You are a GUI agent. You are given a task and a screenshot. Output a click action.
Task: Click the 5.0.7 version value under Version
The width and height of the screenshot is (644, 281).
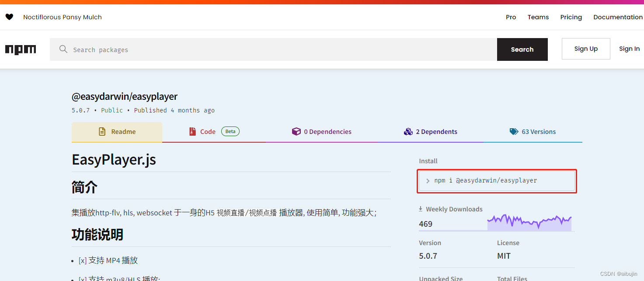pos(428,256)
